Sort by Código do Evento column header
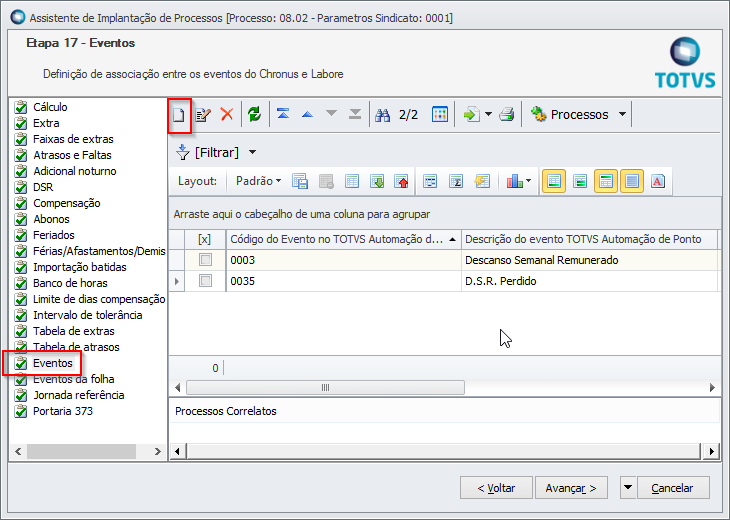This screenshot has height=520, width=730. (344, 239)
